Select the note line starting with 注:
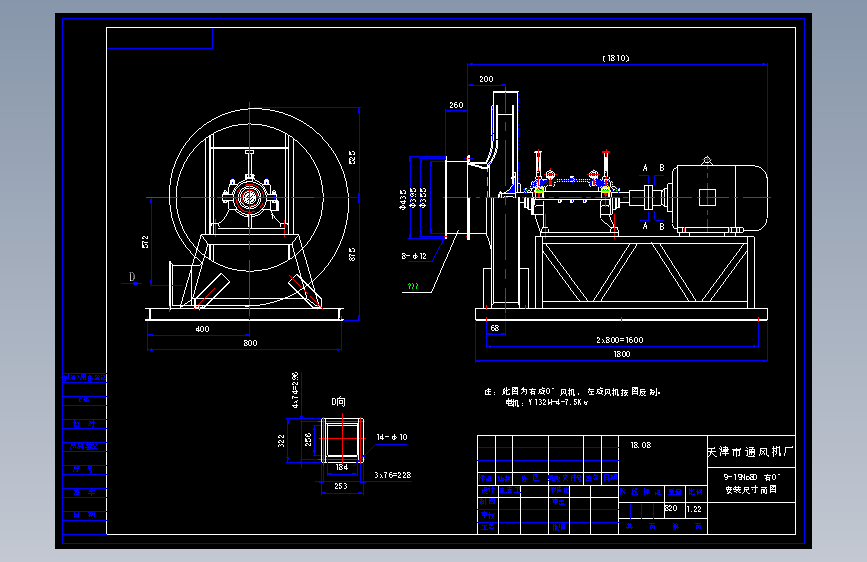 (x=572, y=392)
